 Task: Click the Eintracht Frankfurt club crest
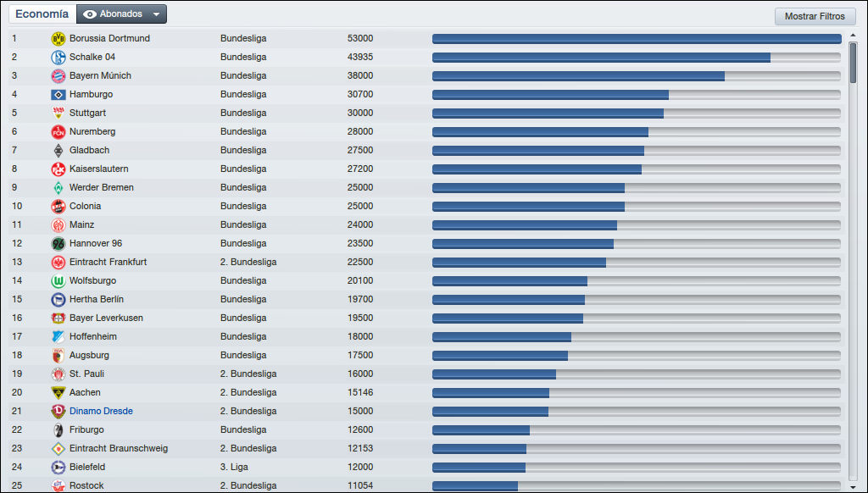(x=58, y=263)
